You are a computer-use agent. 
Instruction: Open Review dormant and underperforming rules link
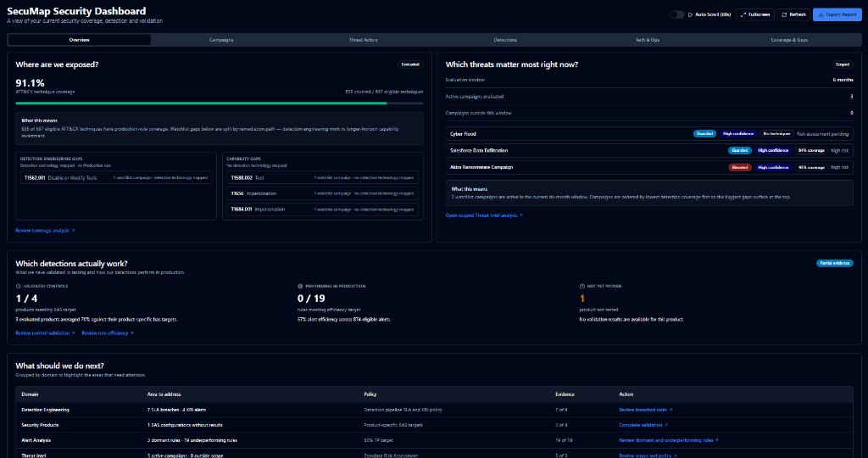pos(669,440)
